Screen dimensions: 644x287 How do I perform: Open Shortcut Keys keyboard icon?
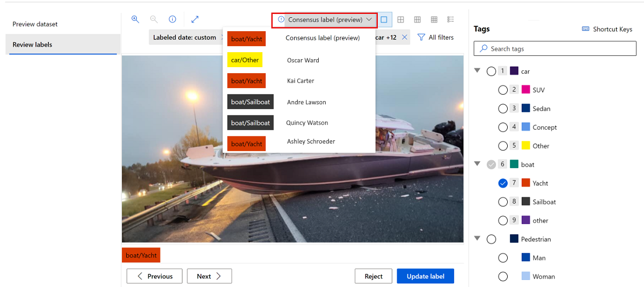coord(586,29)
